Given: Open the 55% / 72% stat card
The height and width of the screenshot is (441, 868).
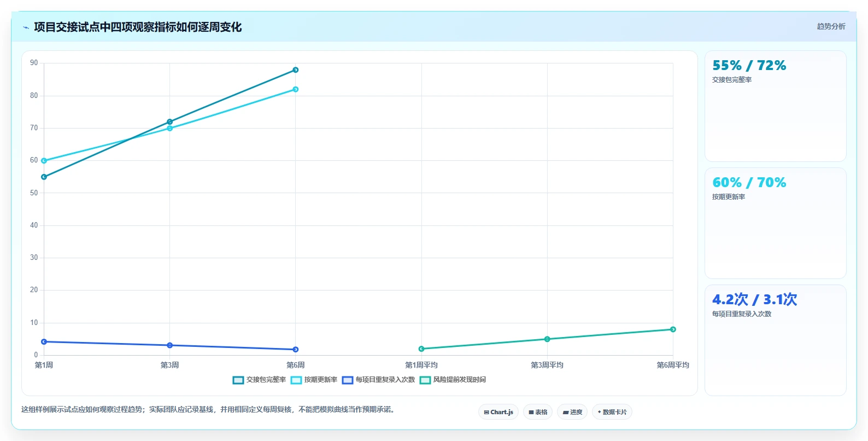Looking at the screenshot, I should [776, 106].
